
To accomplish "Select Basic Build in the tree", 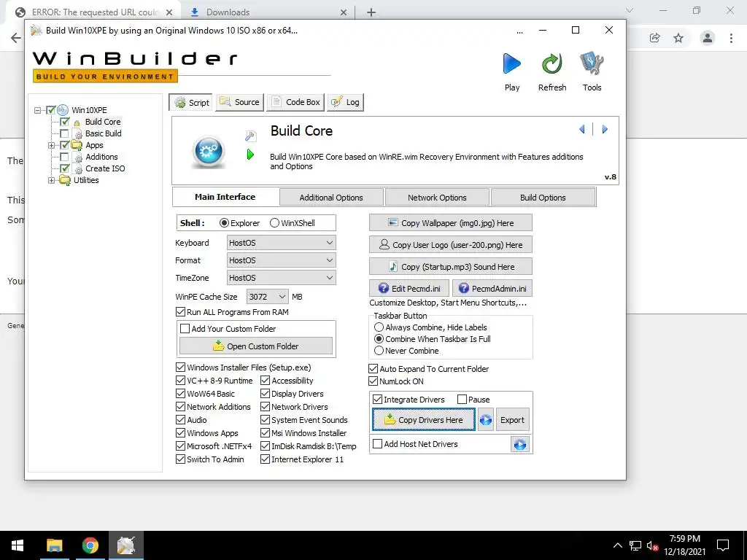I will pyautogui.click(x=104, y=134).
